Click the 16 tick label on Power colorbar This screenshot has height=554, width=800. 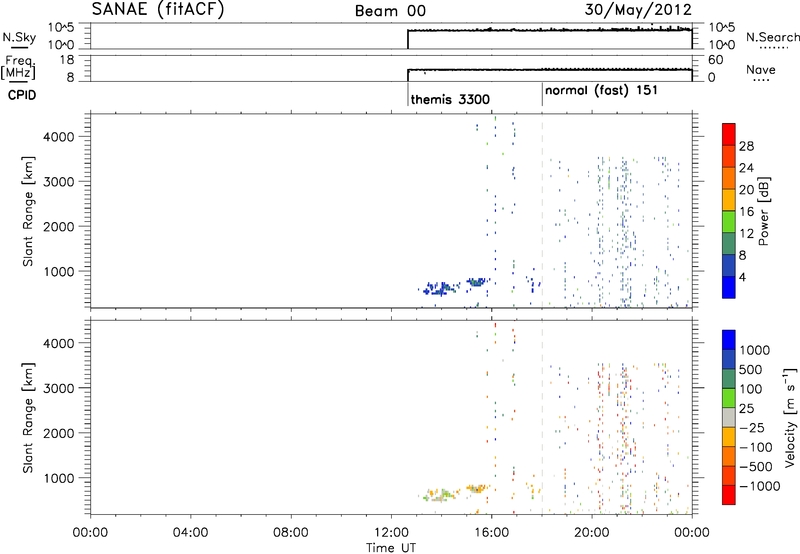(x=746, y=212)
